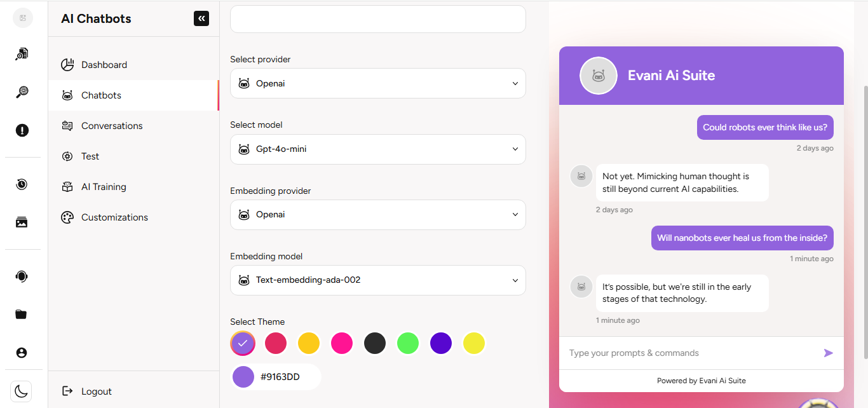Screen dimensions: 868x408
Task: Go to Conversations in the sidebar menu
Action: [112, 126]
